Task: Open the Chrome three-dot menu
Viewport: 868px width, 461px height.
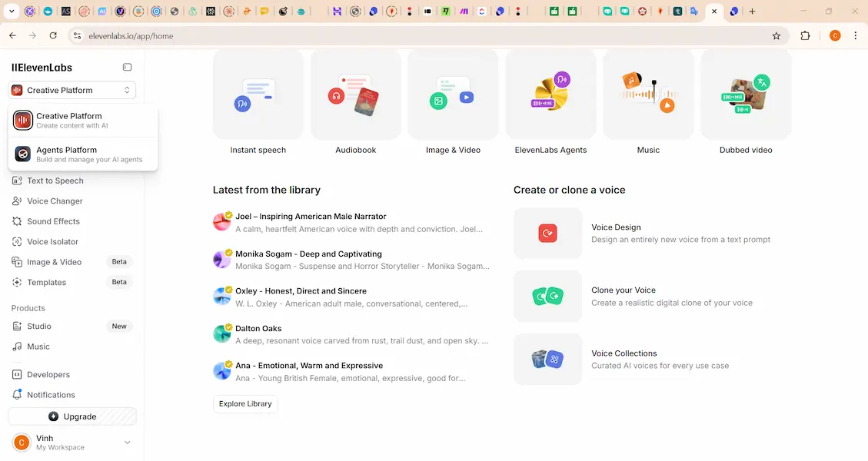Action: (x=856, y=35)
